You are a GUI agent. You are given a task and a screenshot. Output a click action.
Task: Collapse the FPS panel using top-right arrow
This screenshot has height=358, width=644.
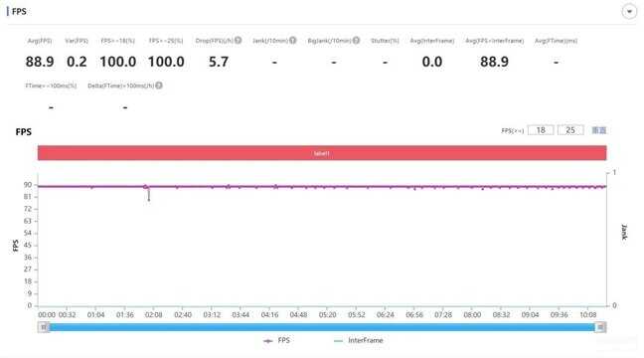tap(629, 12)
